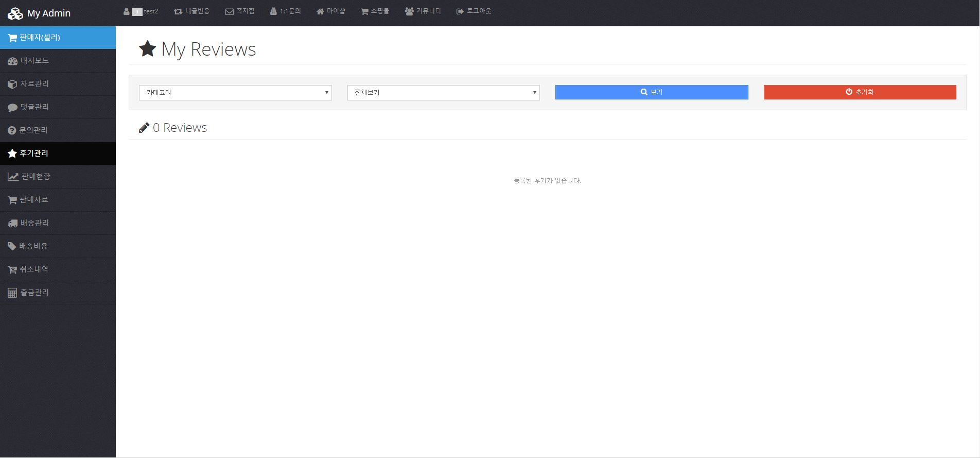This screenshot has width=980, height=460.
Task: Go to 쇼핑몰 in top navigation
Action: click(x=375, y=11)
